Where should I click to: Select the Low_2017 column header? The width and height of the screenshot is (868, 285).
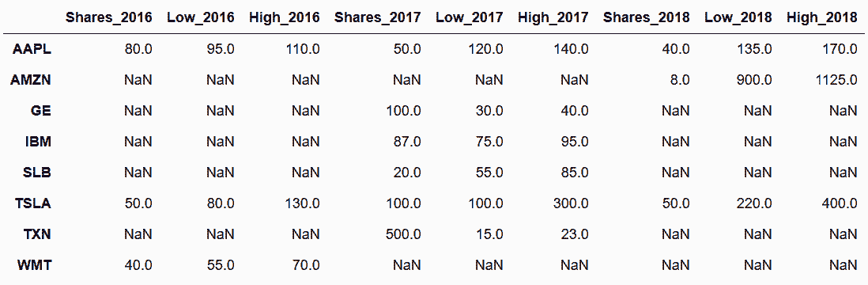470,17
